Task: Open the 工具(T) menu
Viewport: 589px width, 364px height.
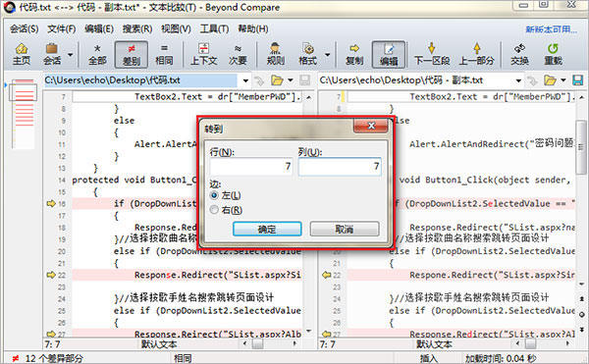Action: click(x=214, y=28)
